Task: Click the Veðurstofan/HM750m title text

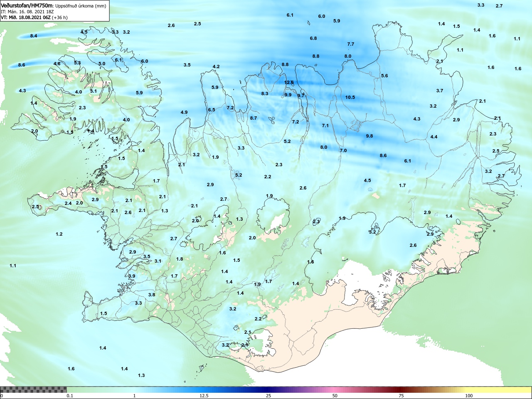Action: 27,6
